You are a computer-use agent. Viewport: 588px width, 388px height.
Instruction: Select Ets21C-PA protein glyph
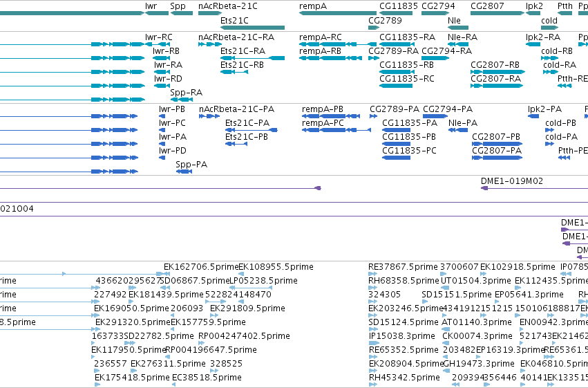252,130
